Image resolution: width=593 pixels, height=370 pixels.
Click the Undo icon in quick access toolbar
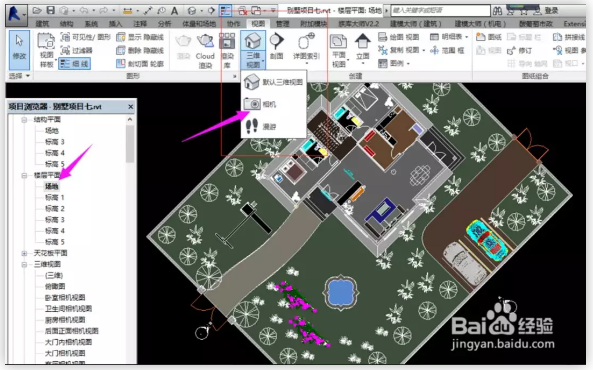click(x=84, y=11)
